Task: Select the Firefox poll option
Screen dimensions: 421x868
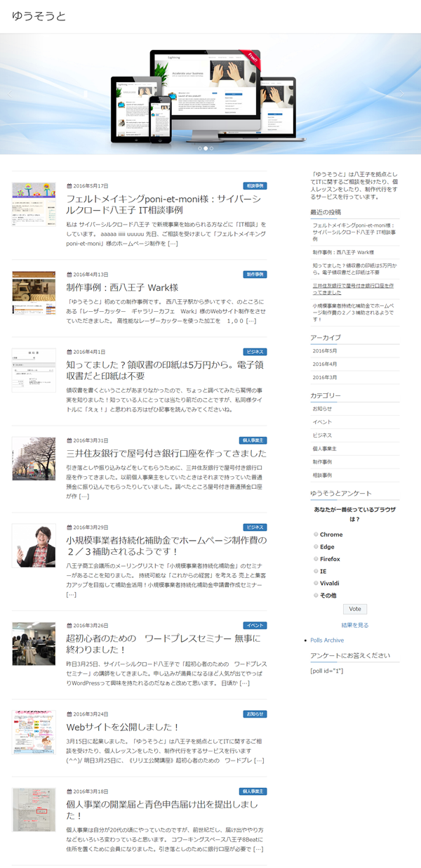Action: (316, 559)
